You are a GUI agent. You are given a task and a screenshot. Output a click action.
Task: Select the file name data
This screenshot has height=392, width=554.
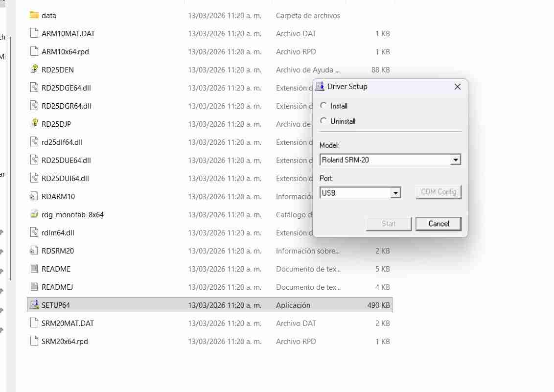pyautogui.click(x=49, y=16)
